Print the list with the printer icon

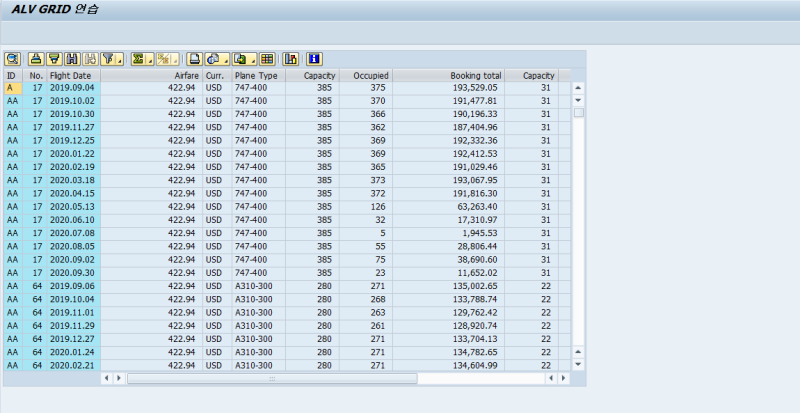[x=194, y=59]
